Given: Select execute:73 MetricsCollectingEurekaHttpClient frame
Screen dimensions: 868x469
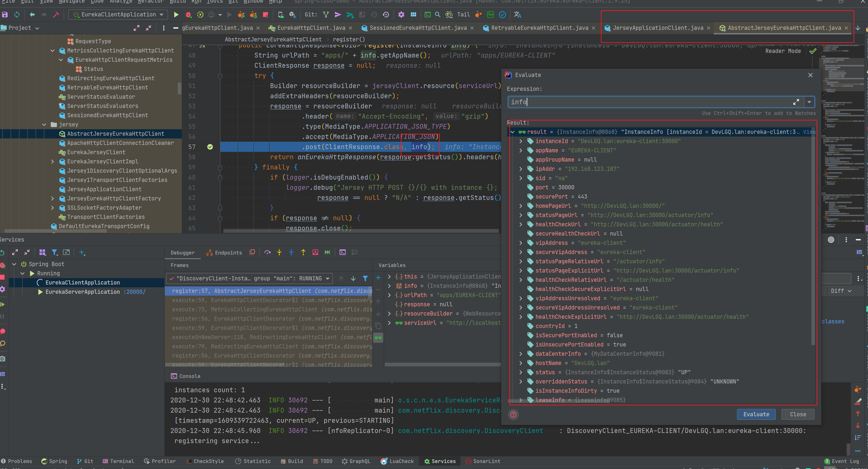Looking at the screenshot, I should [269, 309].
